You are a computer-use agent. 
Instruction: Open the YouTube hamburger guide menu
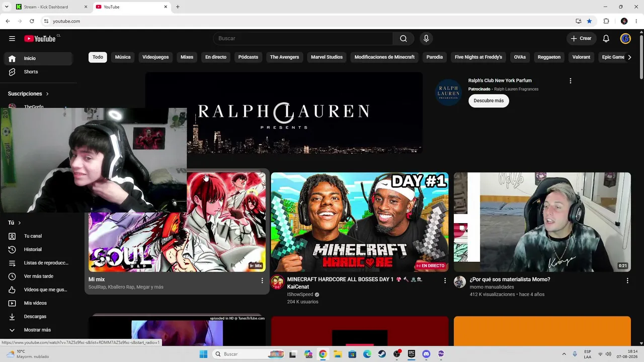point(12,39)
